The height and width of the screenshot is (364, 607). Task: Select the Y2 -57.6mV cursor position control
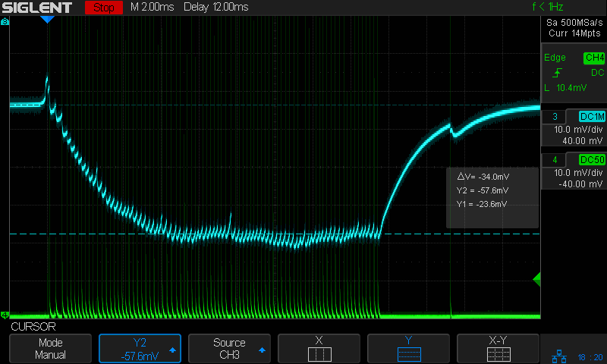pos(140,349)
